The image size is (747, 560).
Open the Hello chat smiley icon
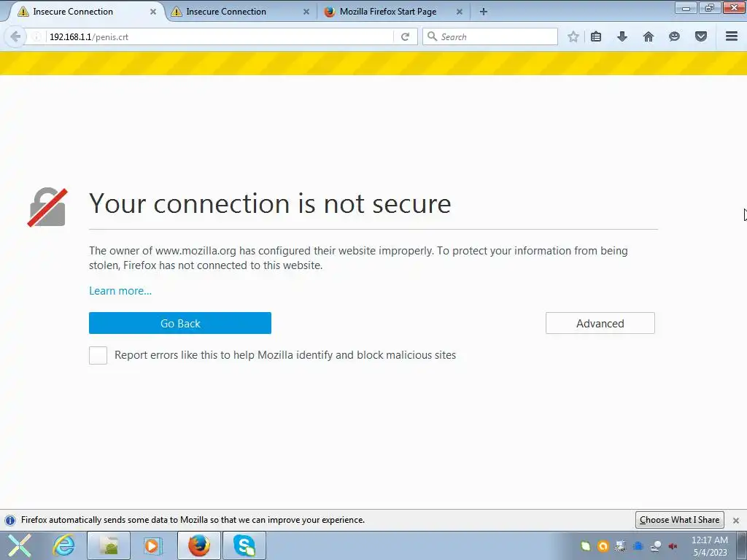coord(674,36)
